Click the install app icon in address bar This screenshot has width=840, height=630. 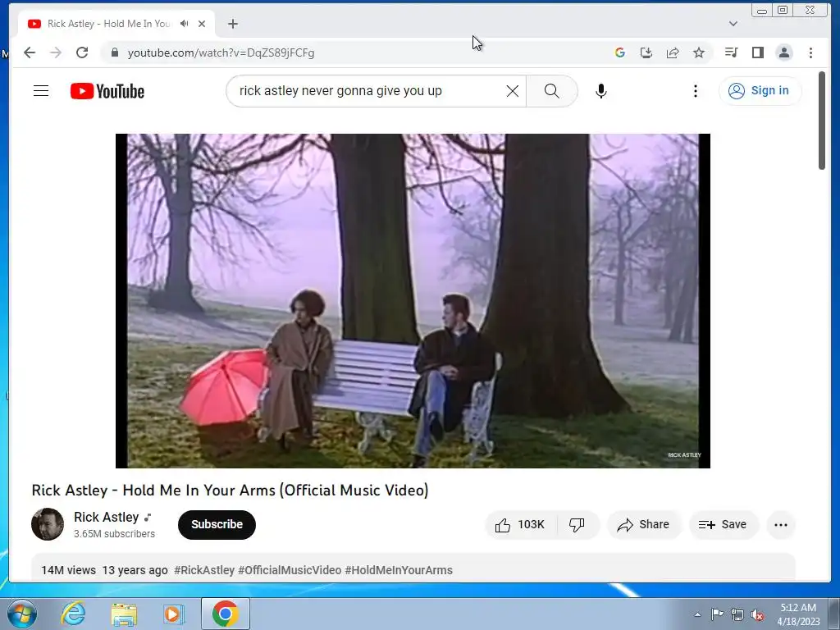click(646, 52)
